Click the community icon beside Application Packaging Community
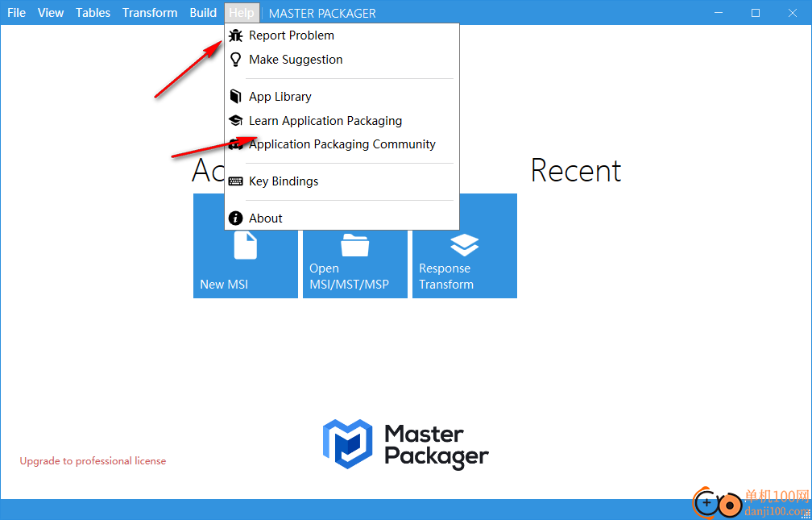 [x=235, y=144]
